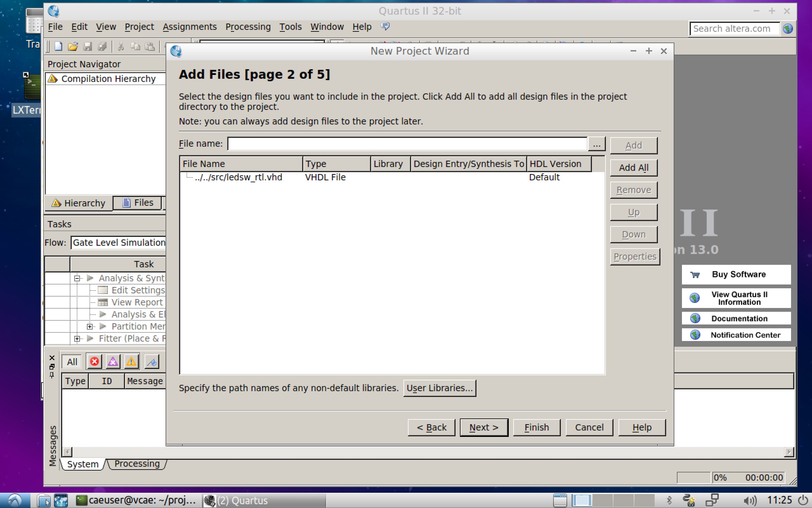Click the New file icon in toolbar
The image size is (812, 508).
pos(58,46)
